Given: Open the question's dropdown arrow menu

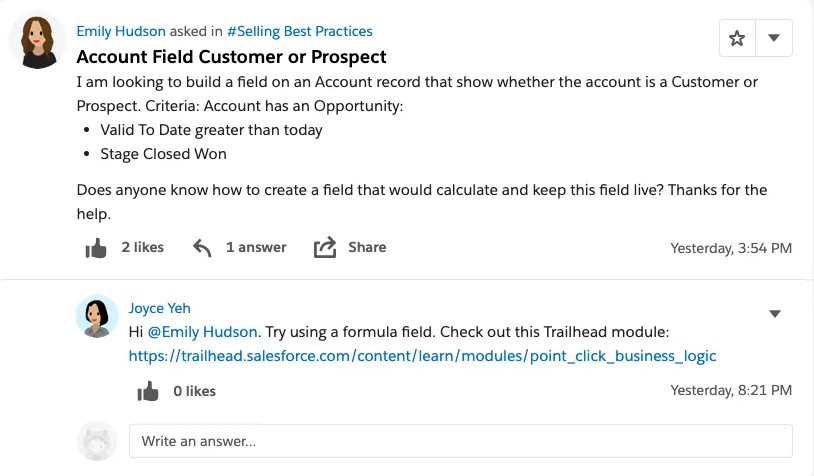Looking at the screenshot, I should [x=774, y=38].
